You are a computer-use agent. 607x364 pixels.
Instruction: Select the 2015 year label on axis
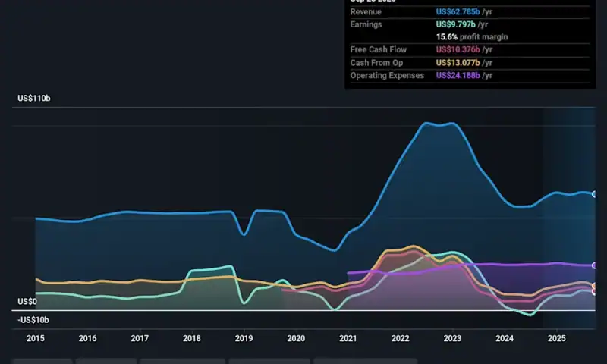36,338
